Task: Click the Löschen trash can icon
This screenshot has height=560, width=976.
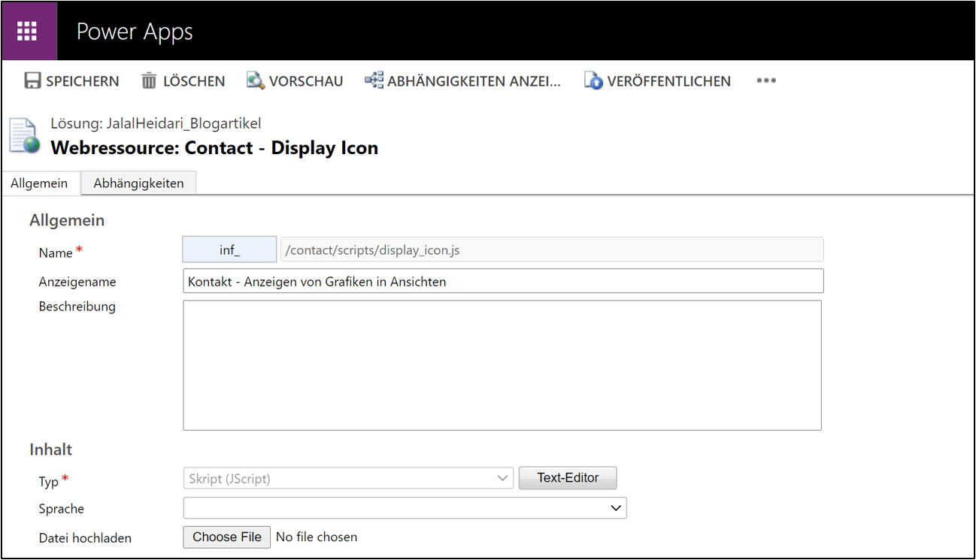Action: 149,80
